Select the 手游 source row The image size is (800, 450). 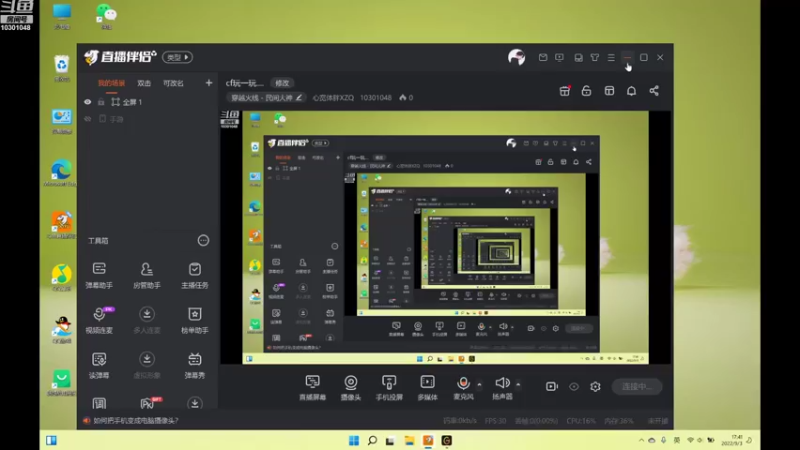[x=148, y=119]
